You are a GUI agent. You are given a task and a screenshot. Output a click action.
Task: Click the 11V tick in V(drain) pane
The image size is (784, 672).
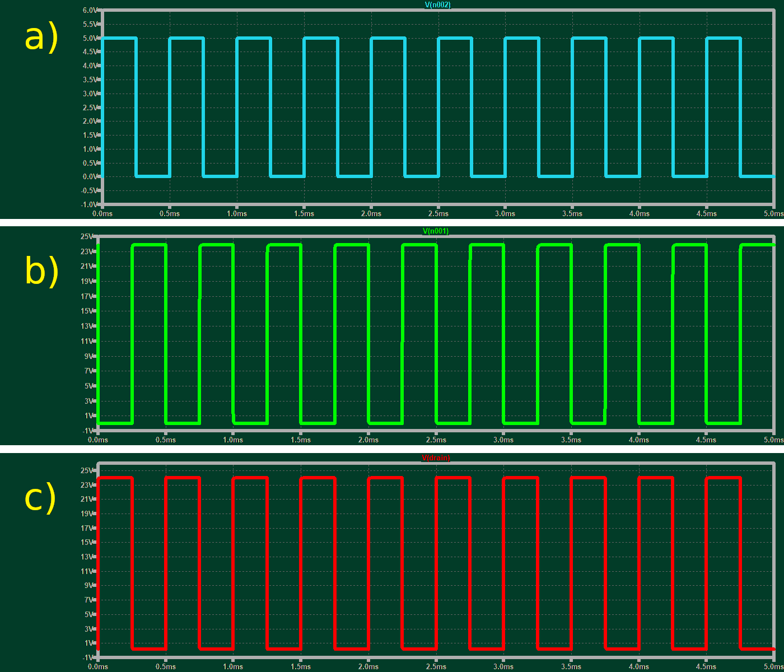[88, 571]
